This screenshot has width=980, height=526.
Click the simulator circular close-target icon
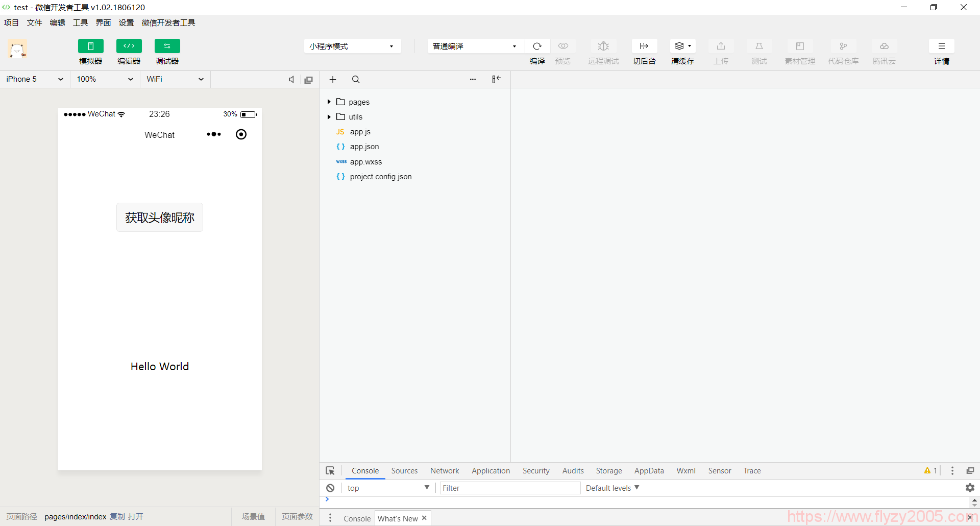241,134
